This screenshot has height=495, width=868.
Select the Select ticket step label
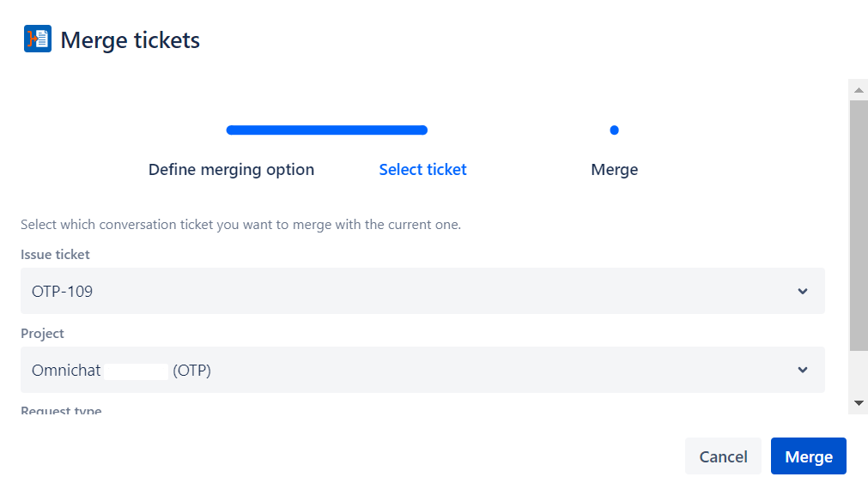click(422, 170)
